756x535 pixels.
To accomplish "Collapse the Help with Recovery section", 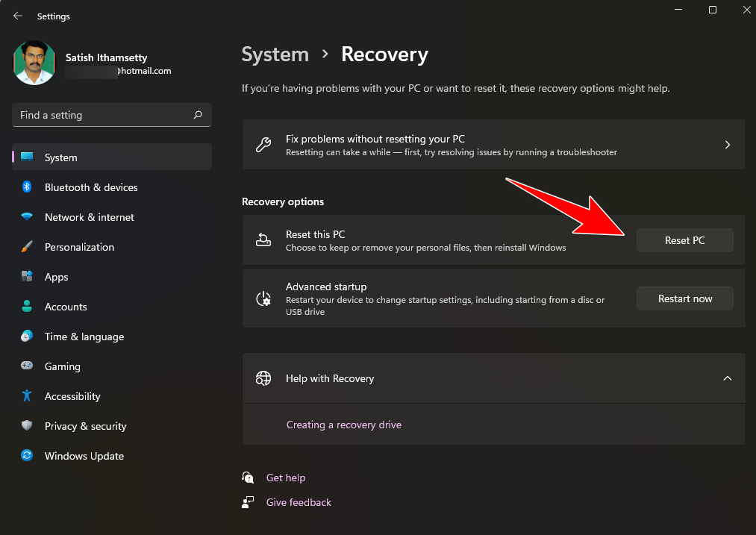I will point(728,378).
